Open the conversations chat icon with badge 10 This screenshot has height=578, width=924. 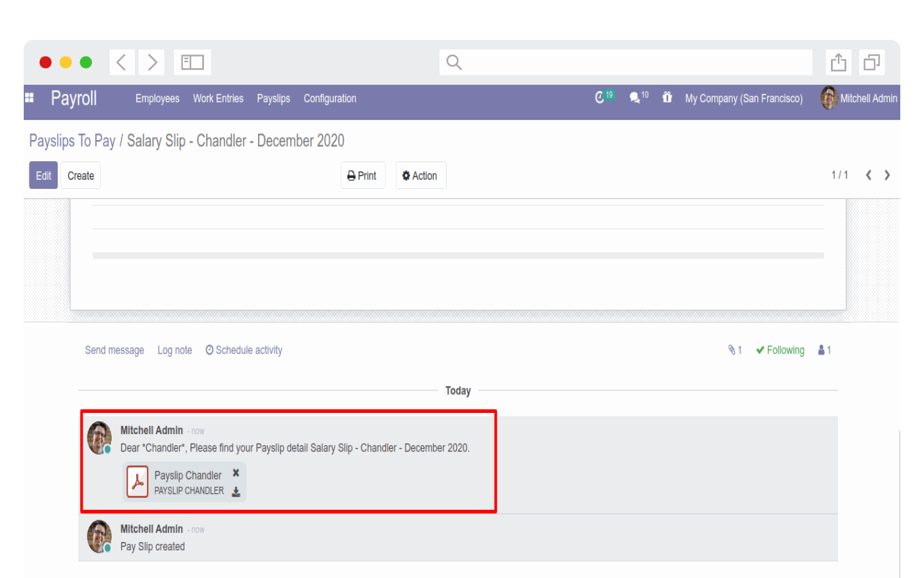(638, 97)
